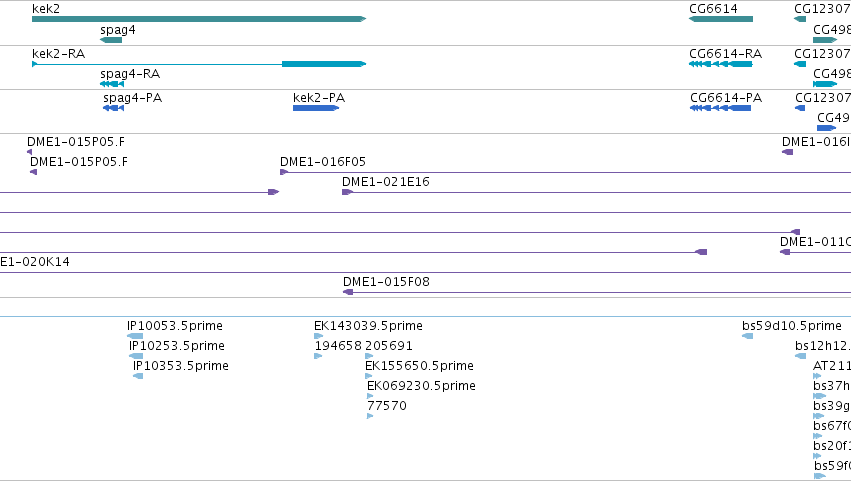The width and height of the screenshot is (851, 481).
Task: Select the EK069230.5prime EST arrow
Action: [x=370, y=396]
